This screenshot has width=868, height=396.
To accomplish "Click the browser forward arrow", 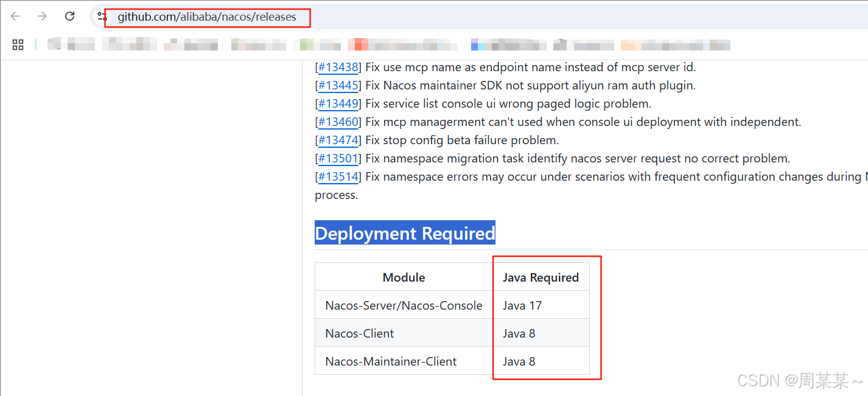I will (42, 16).
